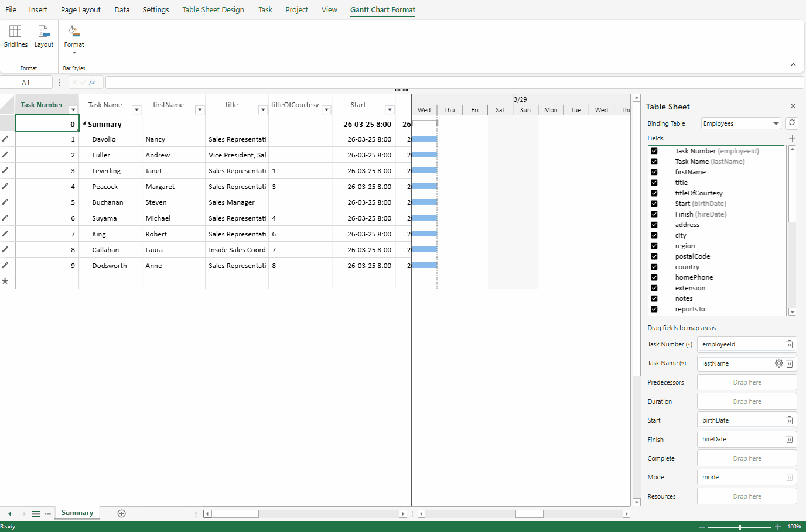This screenshot has width=806, height=532.
Task: Edit row 5 Buchanan pencil icon
Action: click(5, 202)
